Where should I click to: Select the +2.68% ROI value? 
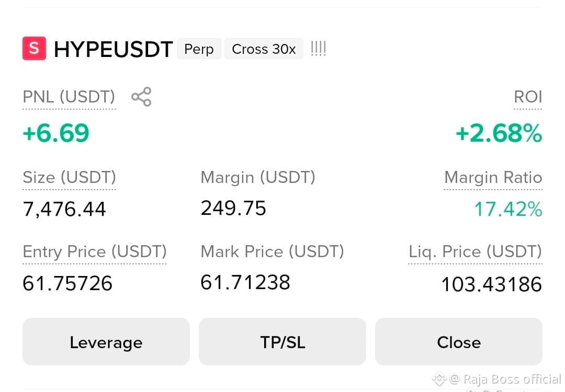click(x=499, y=133)
